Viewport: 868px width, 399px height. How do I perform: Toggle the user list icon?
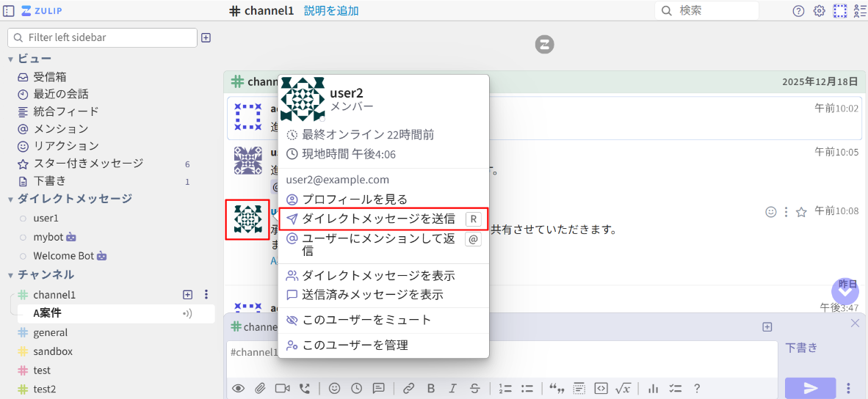coord(860,11)
